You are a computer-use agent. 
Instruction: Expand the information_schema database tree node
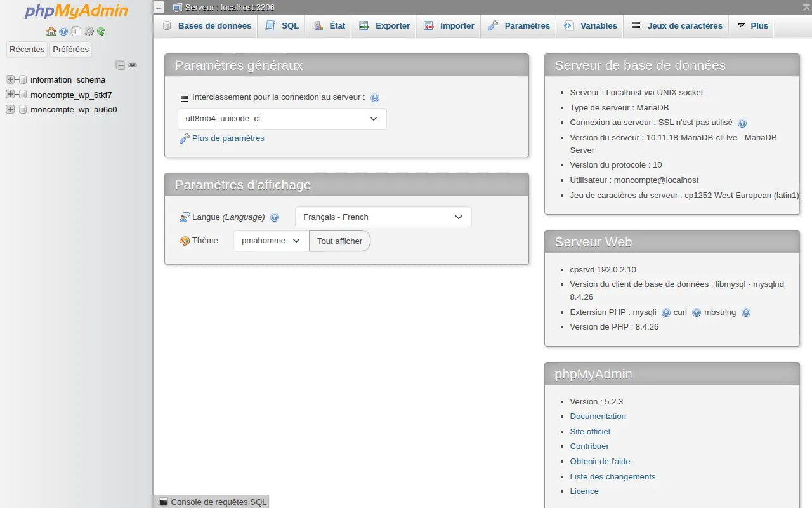pos(10,79)
